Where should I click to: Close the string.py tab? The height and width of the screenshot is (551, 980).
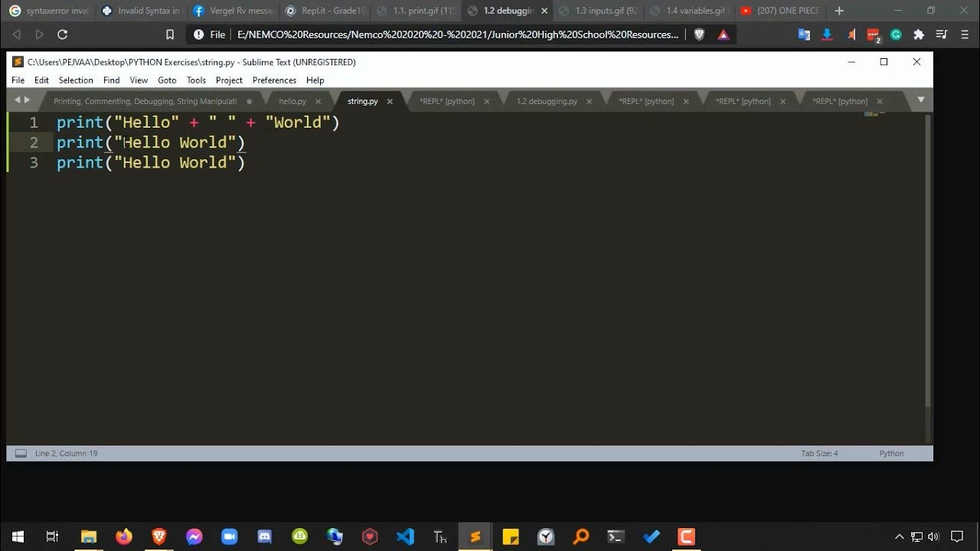[x=389, y=101]
